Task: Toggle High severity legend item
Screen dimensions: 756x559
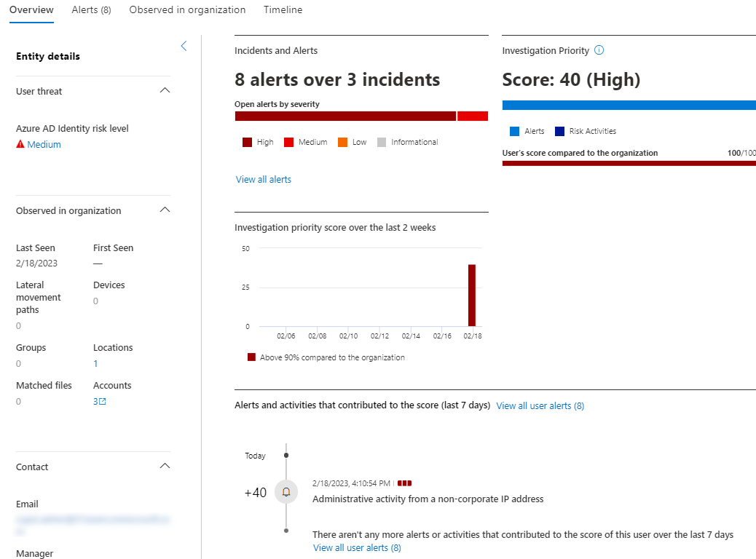Action: [x=258, y=143]
